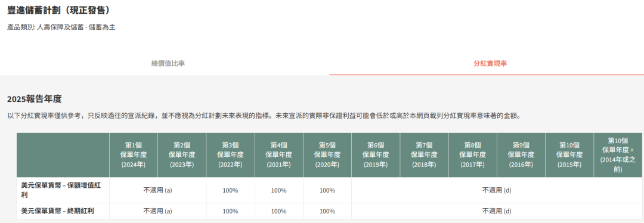Click 不適用 (a) in the 保額增值紅利 row
The height and width of the screenshot is (223, 644).
pyautogui.click(x=157, y=190)
